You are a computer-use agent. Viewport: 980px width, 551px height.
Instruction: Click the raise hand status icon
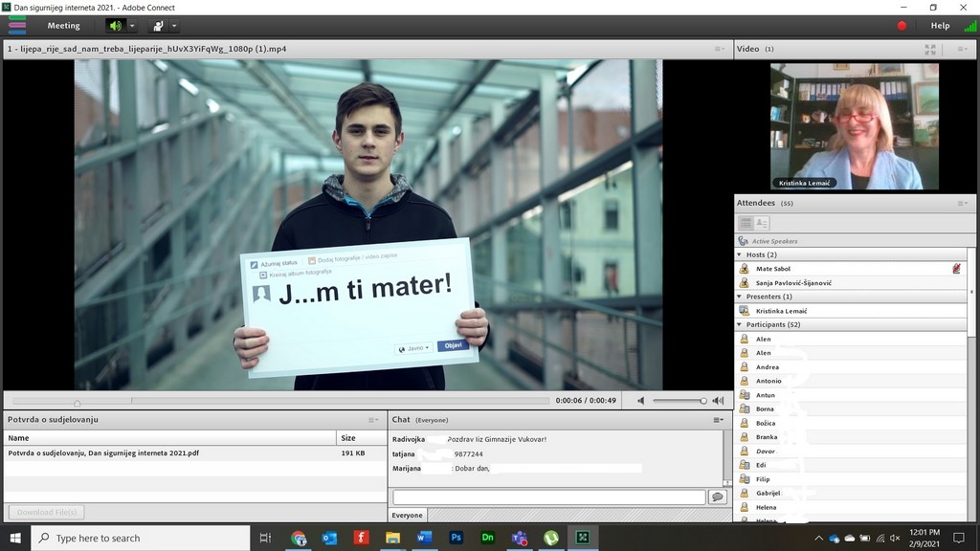pos(158,26)
